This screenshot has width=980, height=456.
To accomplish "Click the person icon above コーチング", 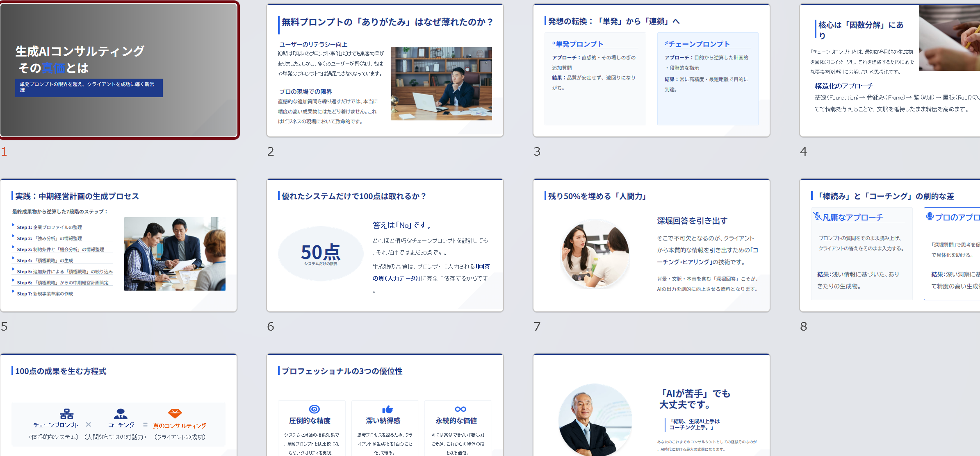I will tap(121, 414).
